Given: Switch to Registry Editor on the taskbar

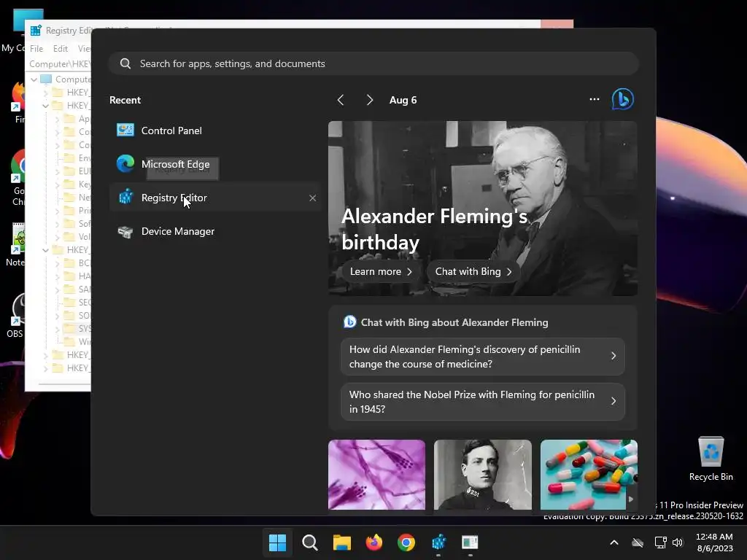Looking at the screenshot, I should (x=438, y=542).
